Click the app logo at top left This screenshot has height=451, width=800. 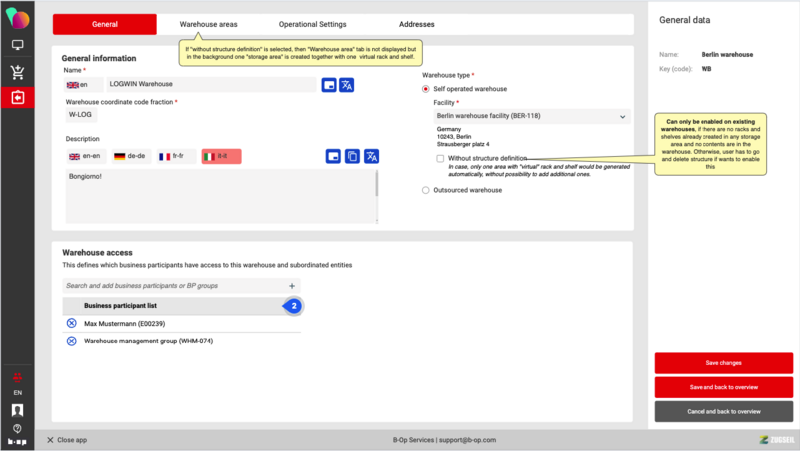18,18
